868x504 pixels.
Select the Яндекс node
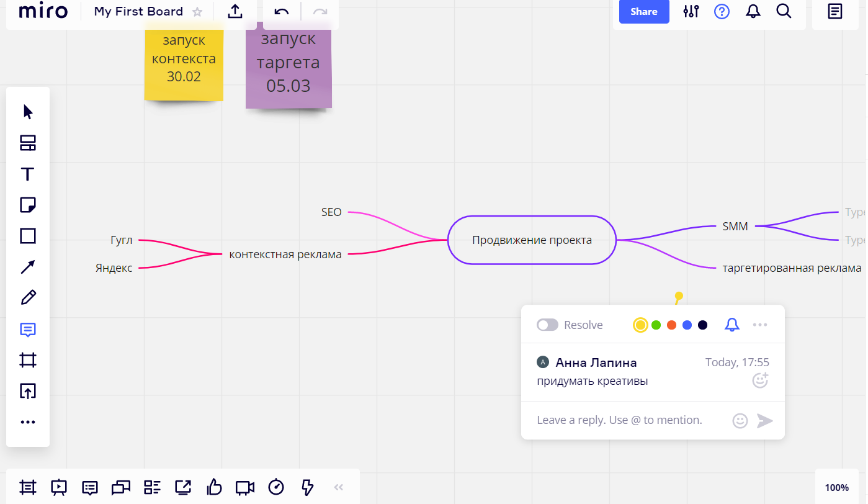point(114,268)
